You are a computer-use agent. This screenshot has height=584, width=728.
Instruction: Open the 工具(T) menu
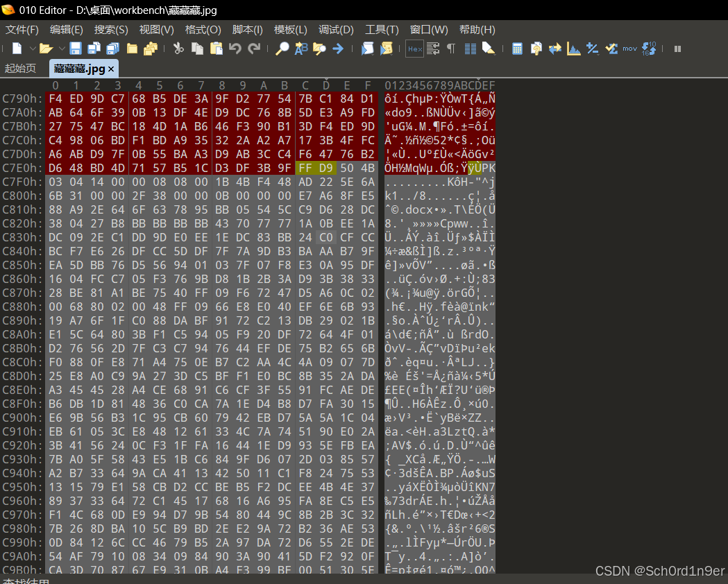point(382,30)
